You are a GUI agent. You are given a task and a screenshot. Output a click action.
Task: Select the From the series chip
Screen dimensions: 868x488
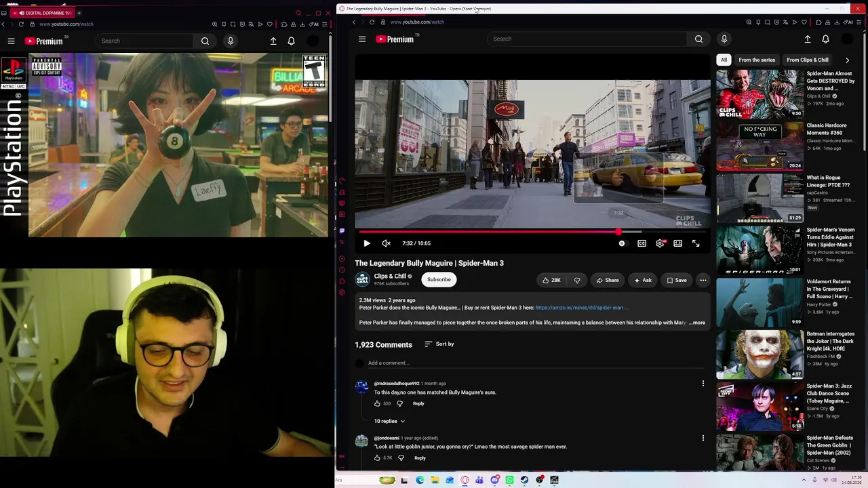(x=757, y=60)
